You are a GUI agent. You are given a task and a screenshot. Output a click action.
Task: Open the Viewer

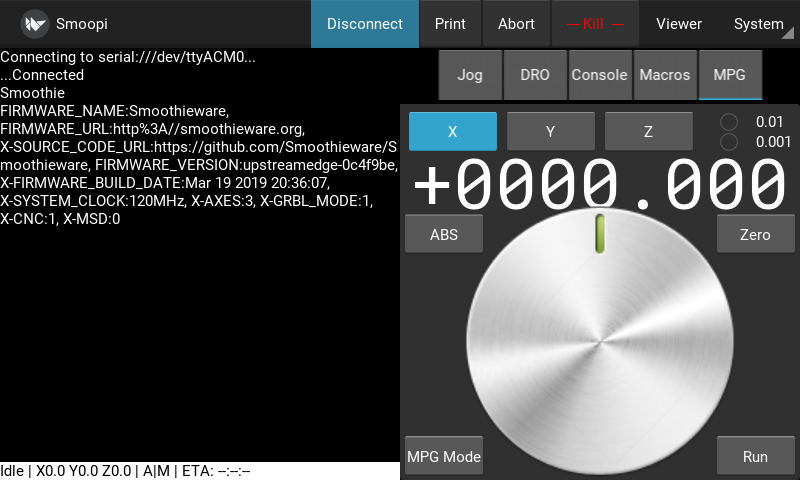tap(679, 24)
